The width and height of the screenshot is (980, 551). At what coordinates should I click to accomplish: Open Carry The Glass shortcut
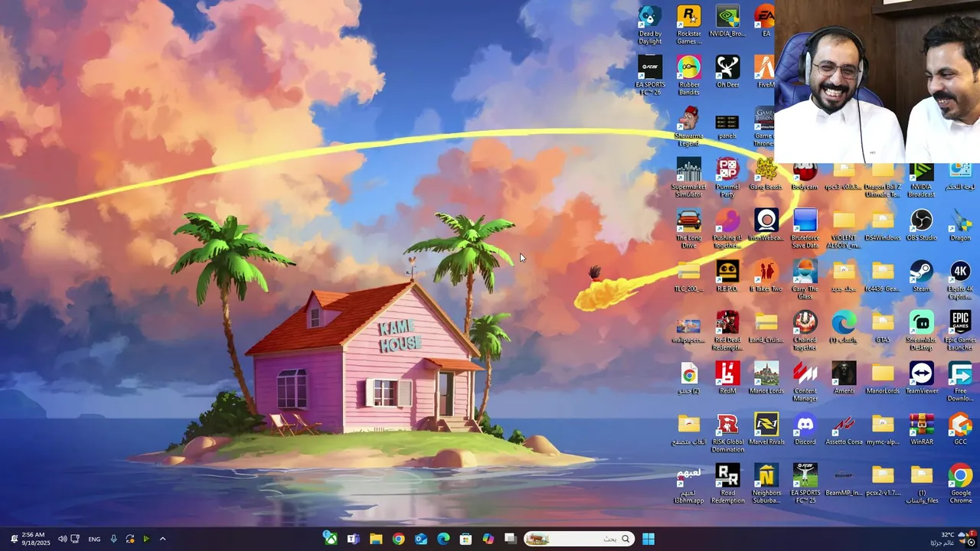pos(805,280)
